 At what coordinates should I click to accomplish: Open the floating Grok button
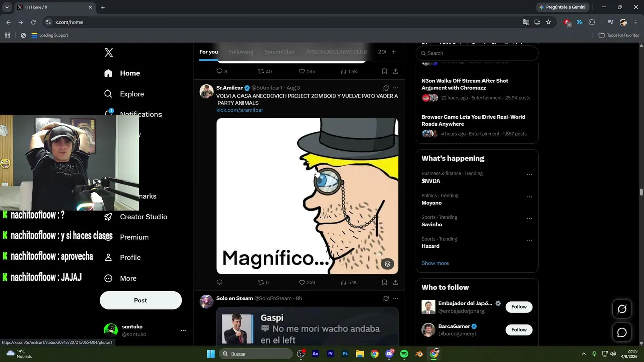[x=622, y=309]
